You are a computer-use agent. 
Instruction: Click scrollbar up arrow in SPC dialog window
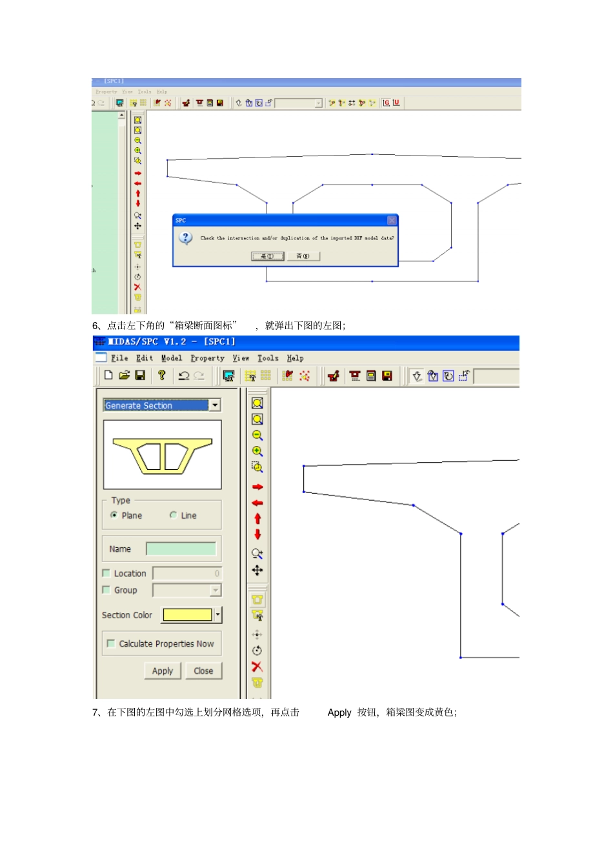[x=121, y=116]
